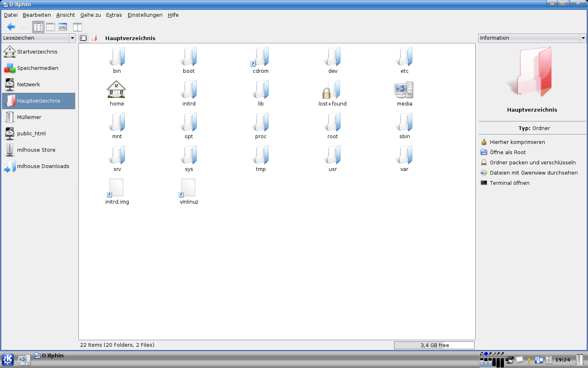
Task: Click the 3,4 GB free space bar
Action: (x=434, y=346)
